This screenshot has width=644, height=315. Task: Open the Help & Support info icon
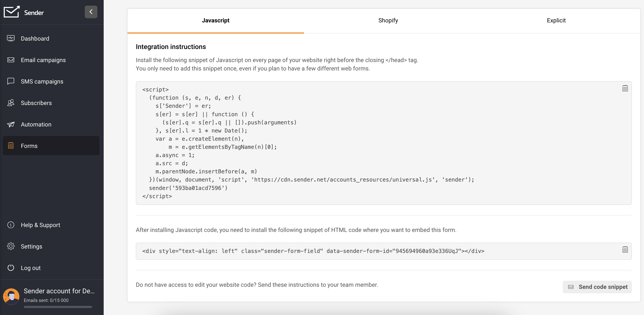tap(11, 225)
